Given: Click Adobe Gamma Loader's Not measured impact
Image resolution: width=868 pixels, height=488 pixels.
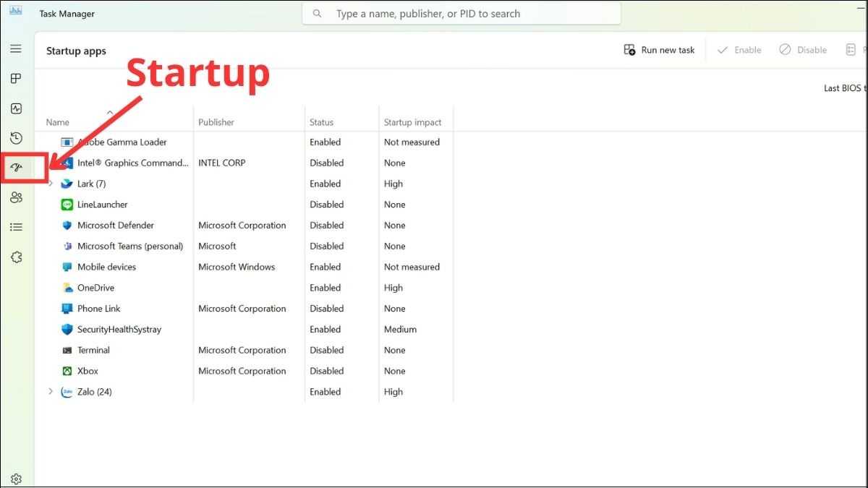Looking at the screenshot, I should (x=412, y=142).
